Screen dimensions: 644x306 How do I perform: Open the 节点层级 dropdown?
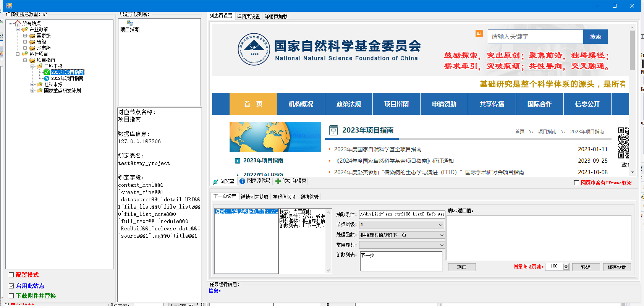(441, 225)
